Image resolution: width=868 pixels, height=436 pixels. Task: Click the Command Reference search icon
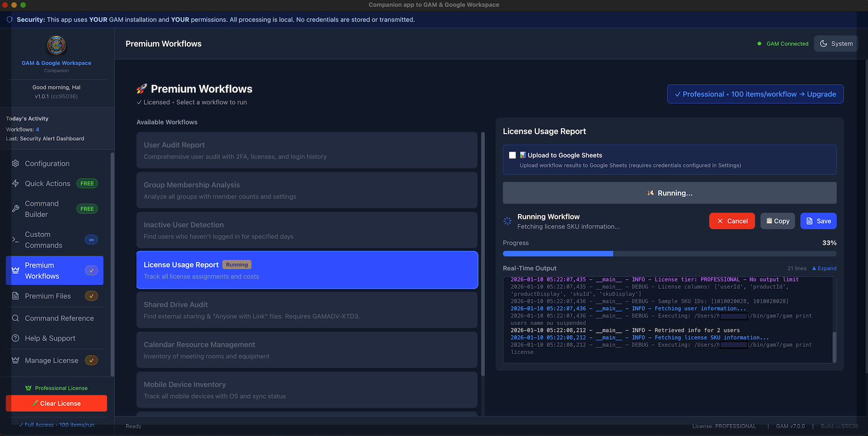[15, 318]
